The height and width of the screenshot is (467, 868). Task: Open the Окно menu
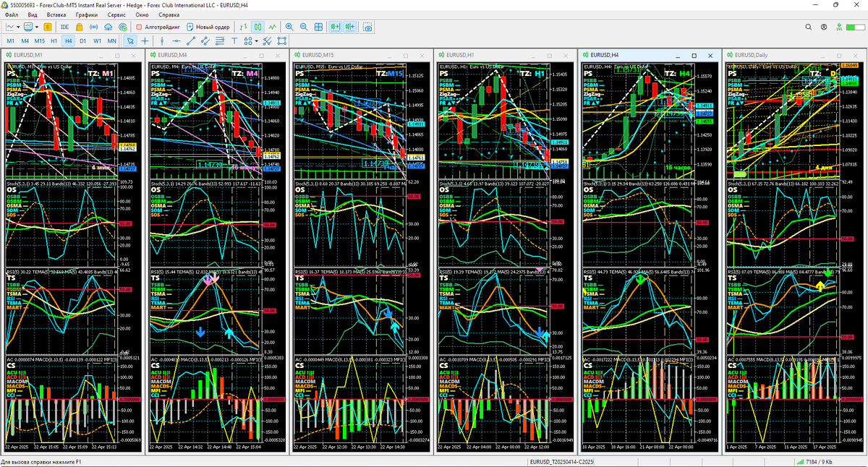[x=142, y=14]
